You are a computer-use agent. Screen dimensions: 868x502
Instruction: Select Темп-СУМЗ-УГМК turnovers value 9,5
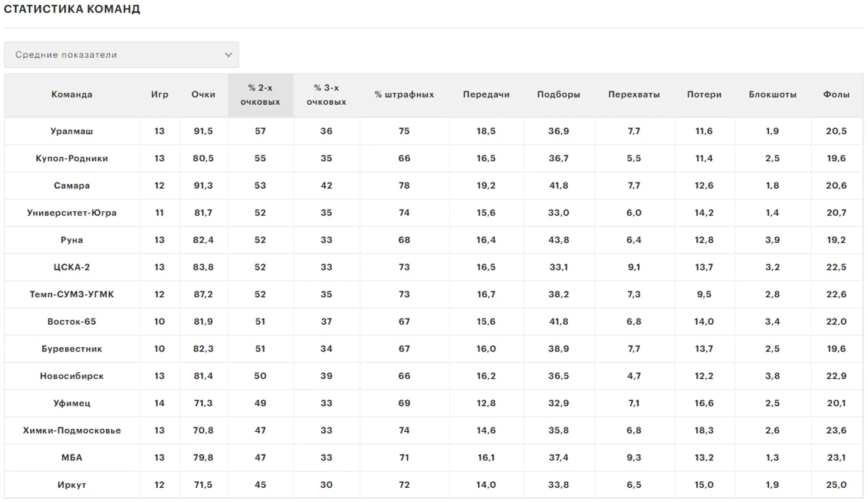click(705, 294)
